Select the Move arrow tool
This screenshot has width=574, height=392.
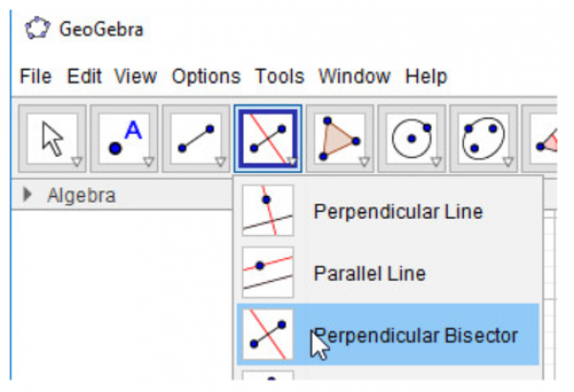pos(52,137)
